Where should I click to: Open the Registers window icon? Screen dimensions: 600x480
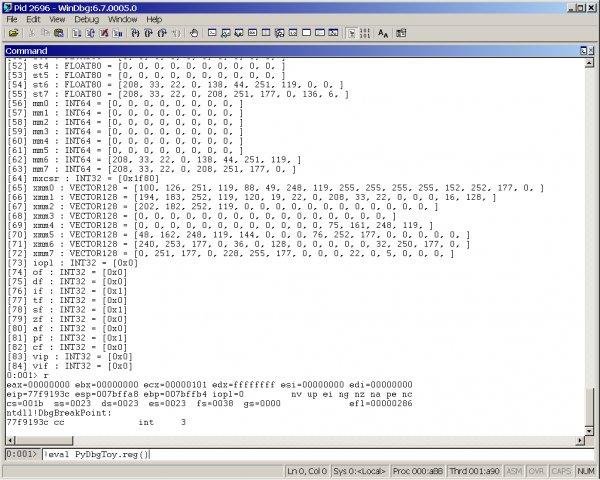coord(252,33)
